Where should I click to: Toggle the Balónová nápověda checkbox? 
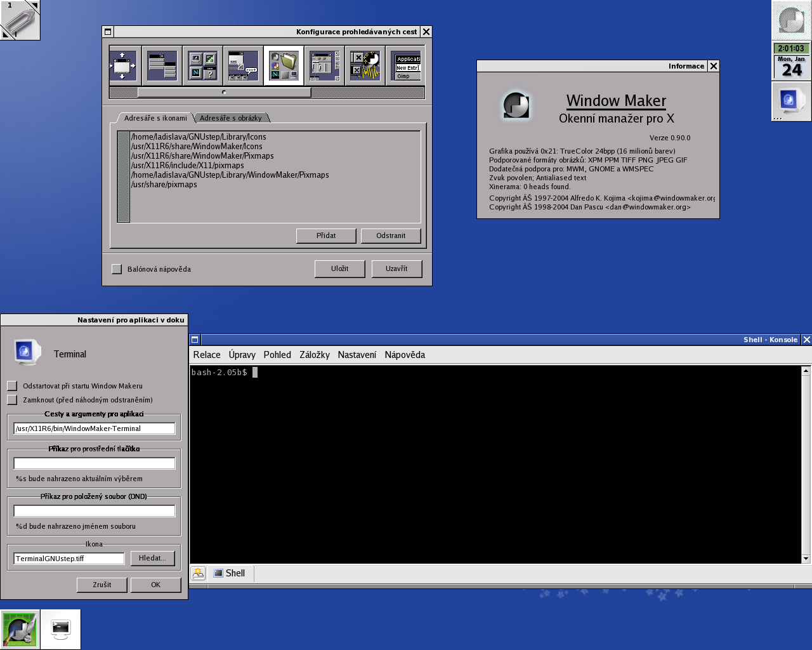coord(117,269)
